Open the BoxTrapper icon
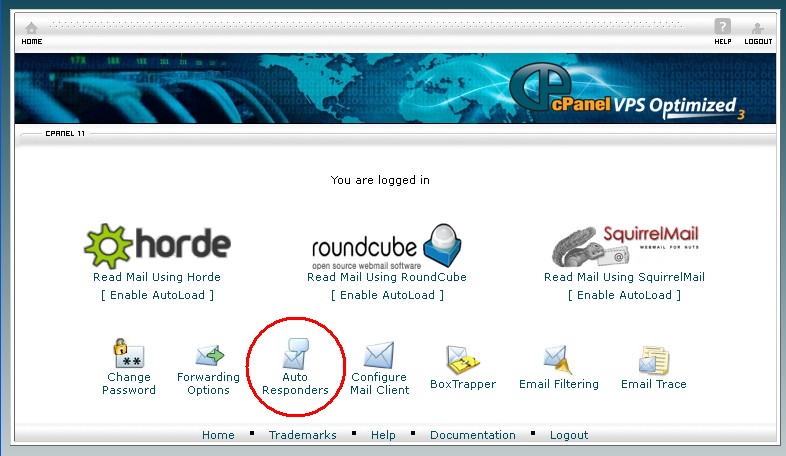Image resolution: width=786 pixels, height=456 pixels. (462, 360)
